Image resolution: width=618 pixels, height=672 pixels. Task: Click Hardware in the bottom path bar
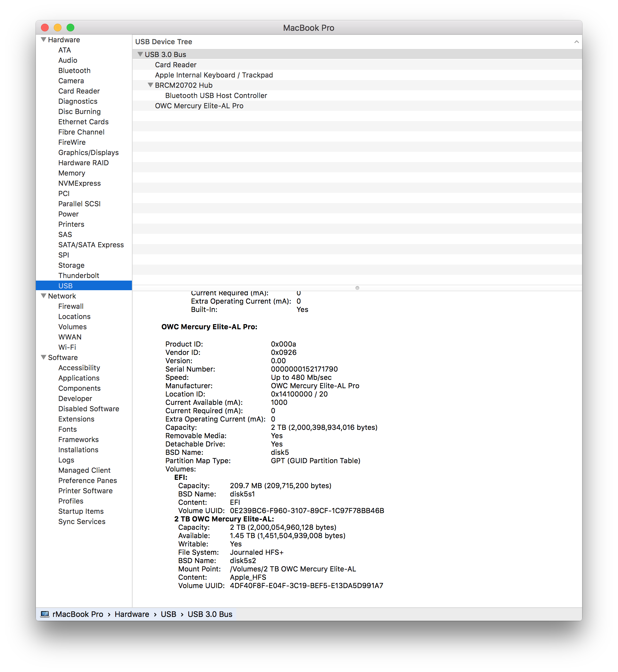pos(132,614)
